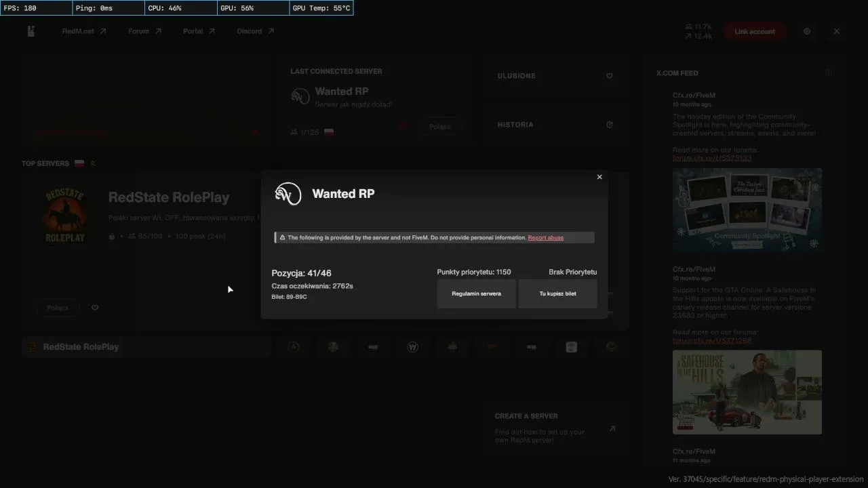868x488 pixels.
Task: Close the Wanted RP queue dialog
Action: 599,177
